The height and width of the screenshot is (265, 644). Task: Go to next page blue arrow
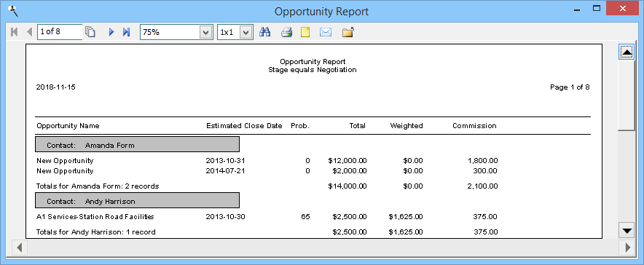(111, 32)
